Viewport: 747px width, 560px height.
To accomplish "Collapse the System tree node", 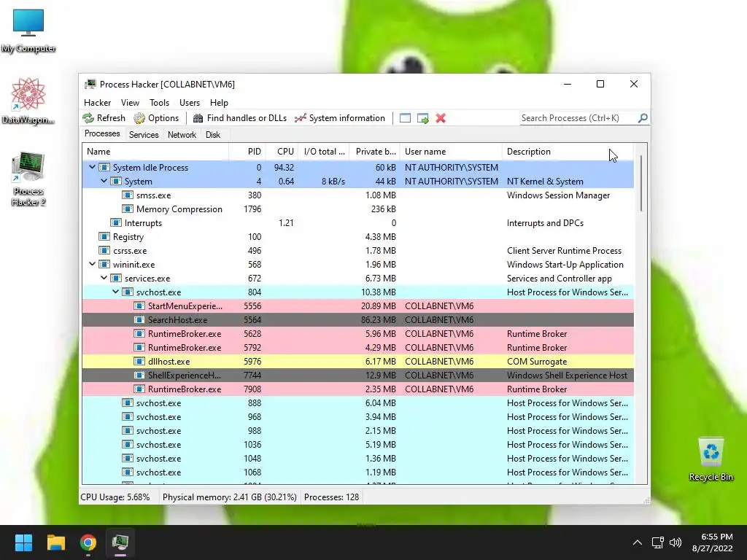I will (x=104, y=181).
